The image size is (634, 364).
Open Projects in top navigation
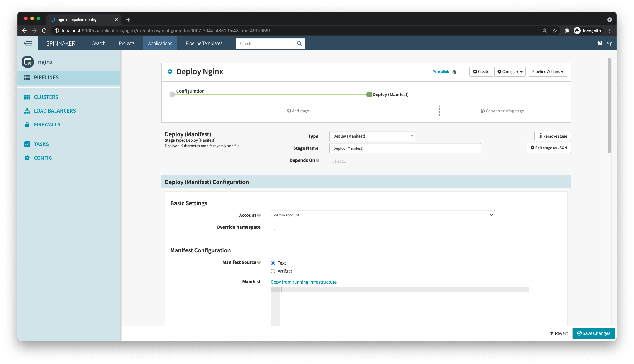coord(127,43)
